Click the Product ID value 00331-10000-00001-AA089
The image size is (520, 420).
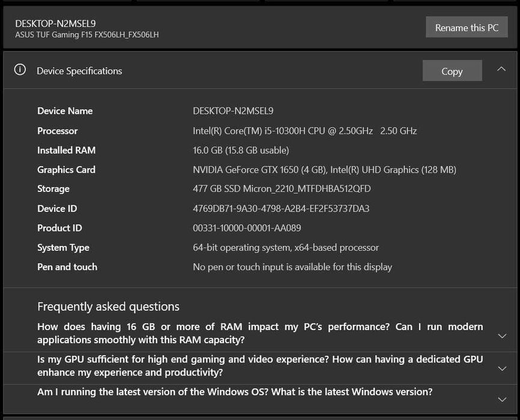coord(247,228)
